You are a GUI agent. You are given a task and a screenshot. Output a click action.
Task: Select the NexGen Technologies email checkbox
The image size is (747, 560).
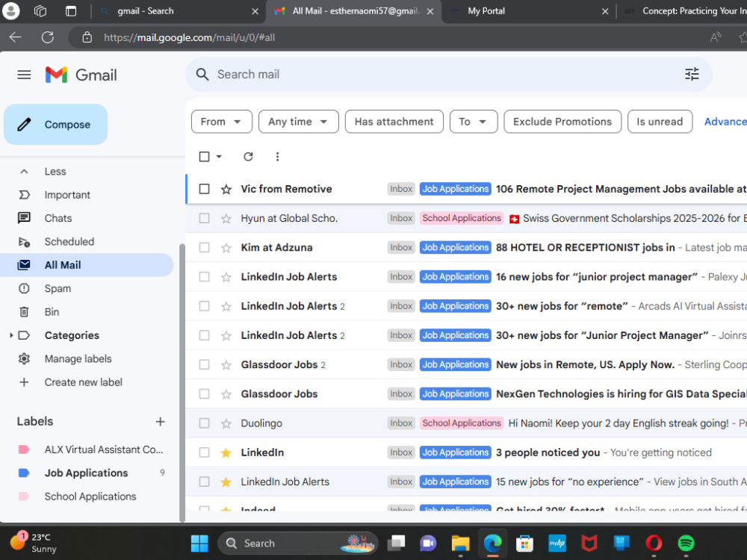pos(205,393)
